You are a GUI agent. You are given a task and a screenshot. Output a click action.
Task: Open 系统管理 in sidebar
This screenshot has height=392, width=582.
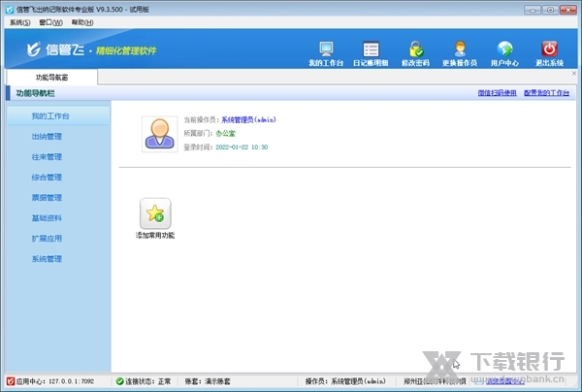(47, 259)
